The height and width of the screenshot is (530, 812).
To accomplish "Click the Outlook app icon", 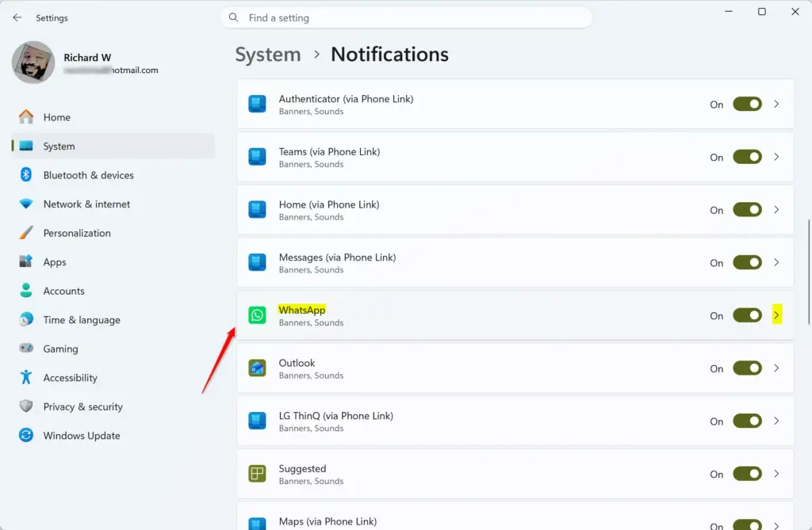I will pyautogui.click(x=257, y=368).
